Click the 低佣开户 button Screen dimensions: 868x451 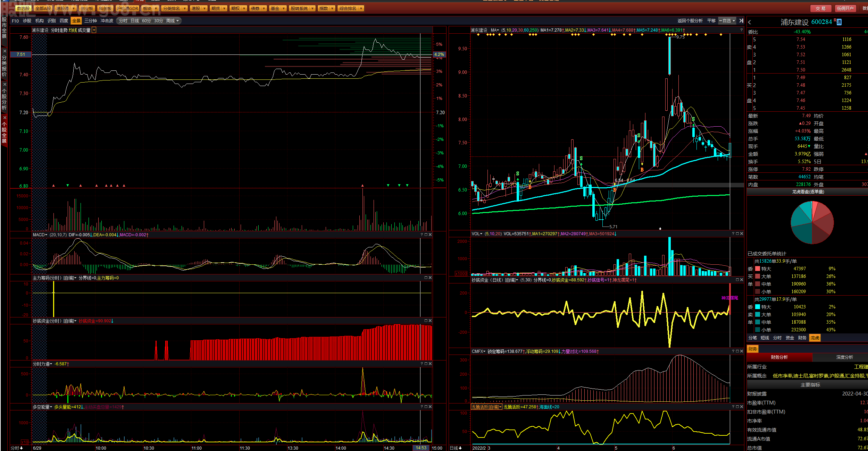[x=845, y=8]
